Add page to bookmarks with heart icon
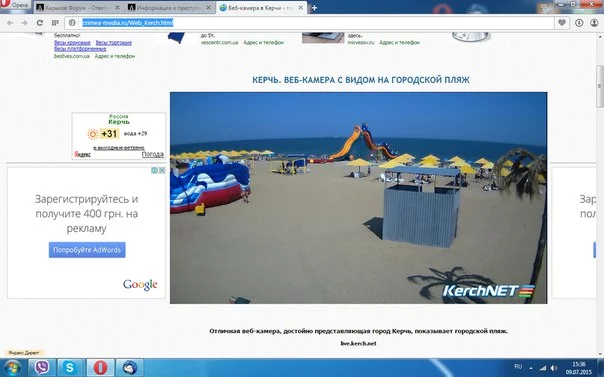The width and height of the screenshot is (604, 377). pyautogui.click(x=562, y=23)
